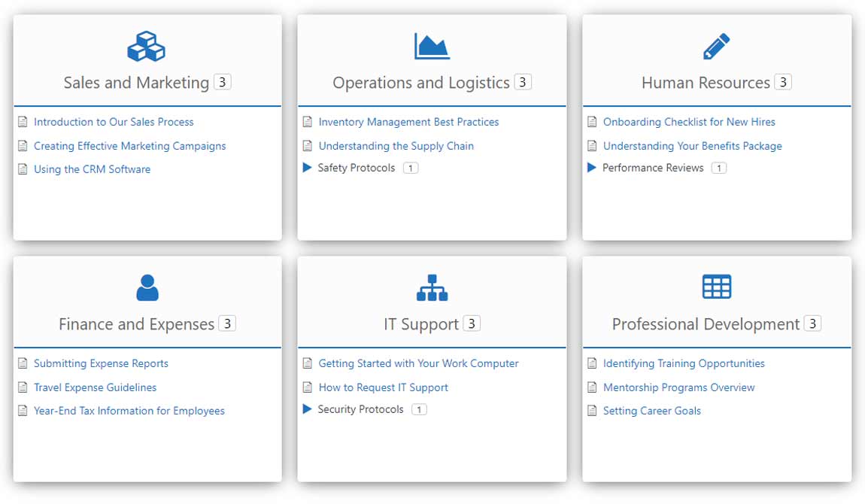Screen dimensions: 865x504
Task: Expand the Safety Protocols subcategory
Action: [x=308, y=168]
